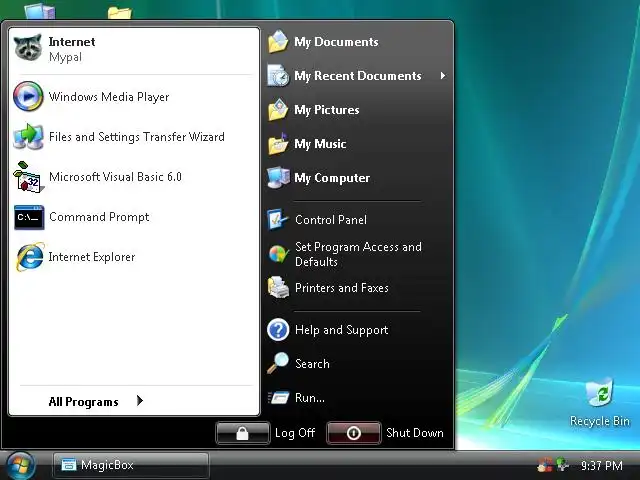
Task: Open My Documents folder icon
Action: (278, 42)
